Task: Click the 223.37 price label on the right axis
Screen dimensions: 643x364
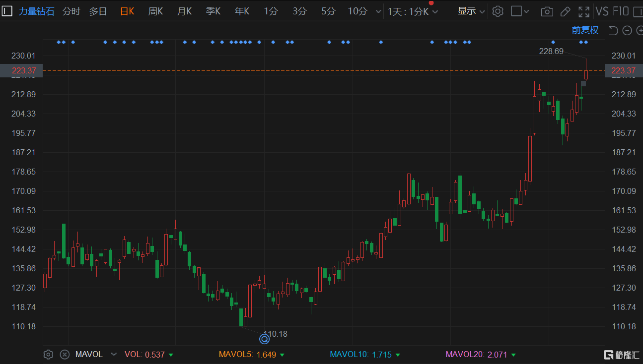Action: point(624,70)
